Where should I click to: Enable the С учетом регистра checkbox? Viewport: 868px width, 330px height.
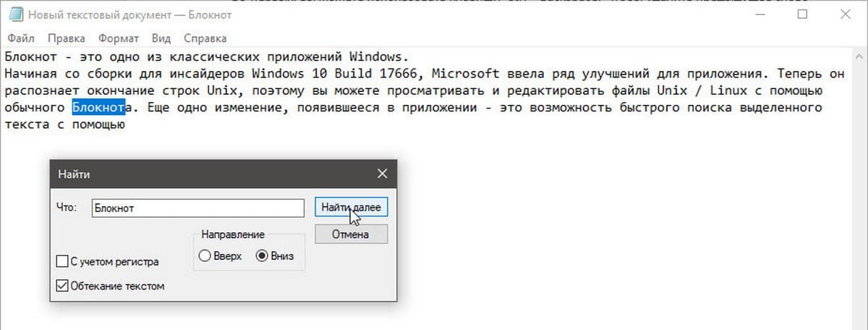(62, 261)
